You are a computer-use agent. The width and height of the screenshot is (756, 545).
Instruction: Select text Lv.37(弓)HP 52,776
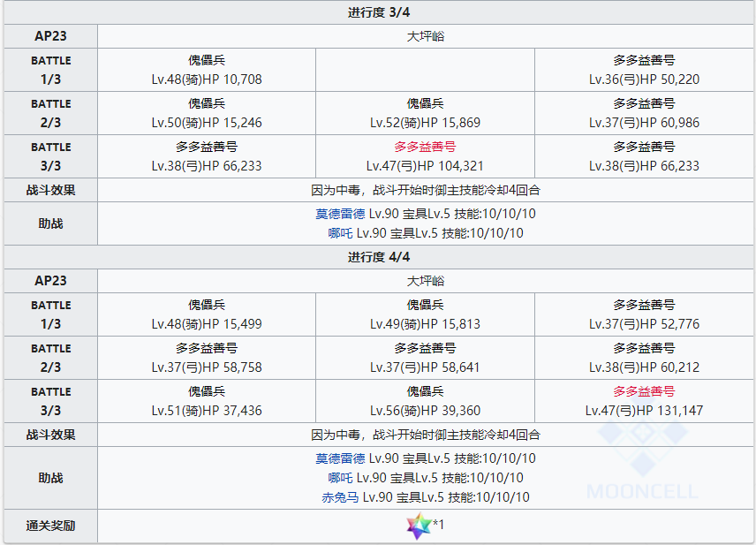[644, 324]
